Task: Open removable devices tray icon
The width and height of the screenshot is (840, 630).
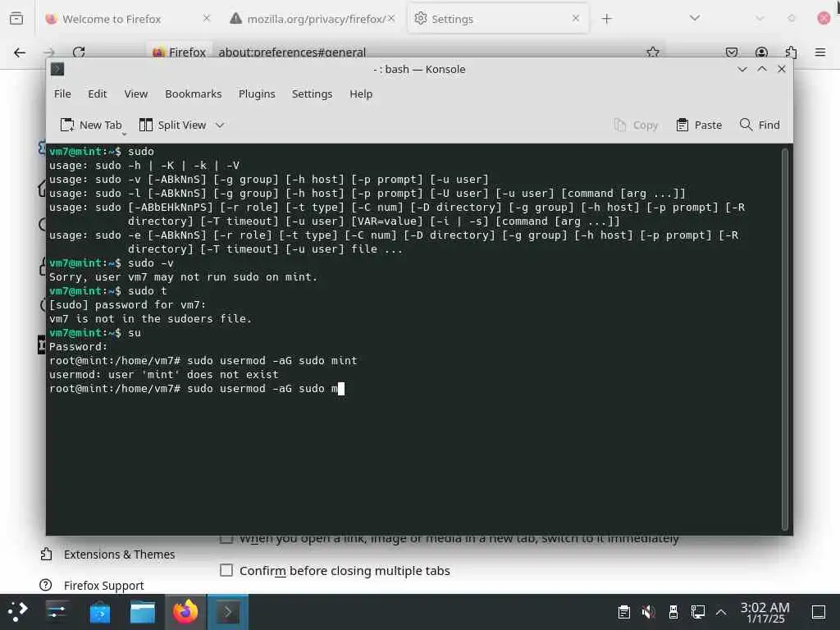Action: [673, 612]
